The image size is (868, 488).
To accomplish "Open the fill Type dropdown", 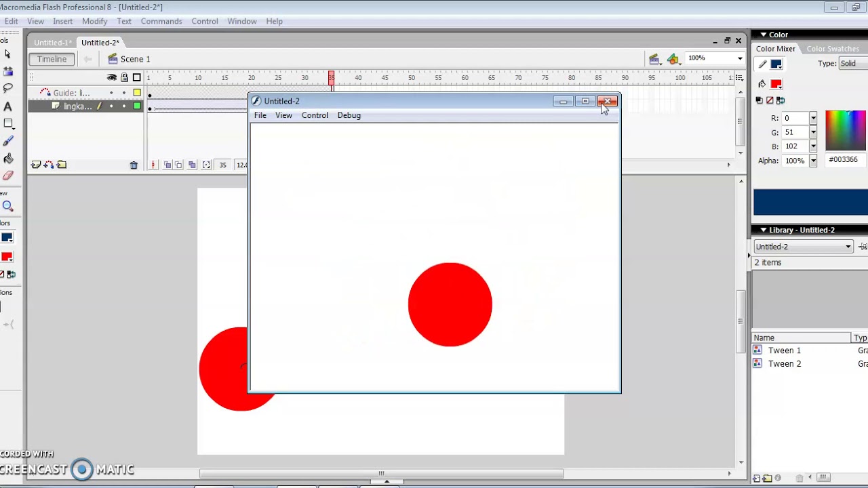I will [x=853, y=64].
